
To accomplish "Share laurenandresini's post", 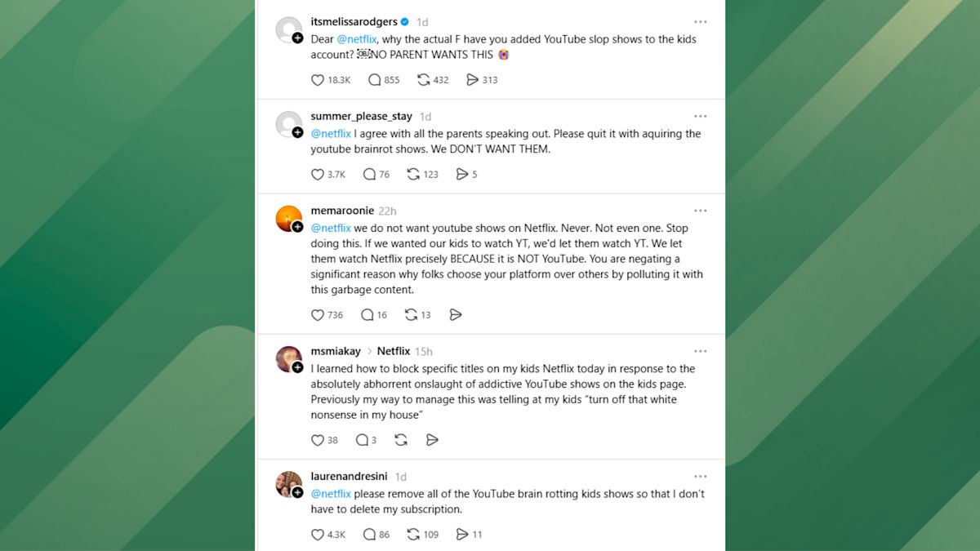I will coord(461,535).
